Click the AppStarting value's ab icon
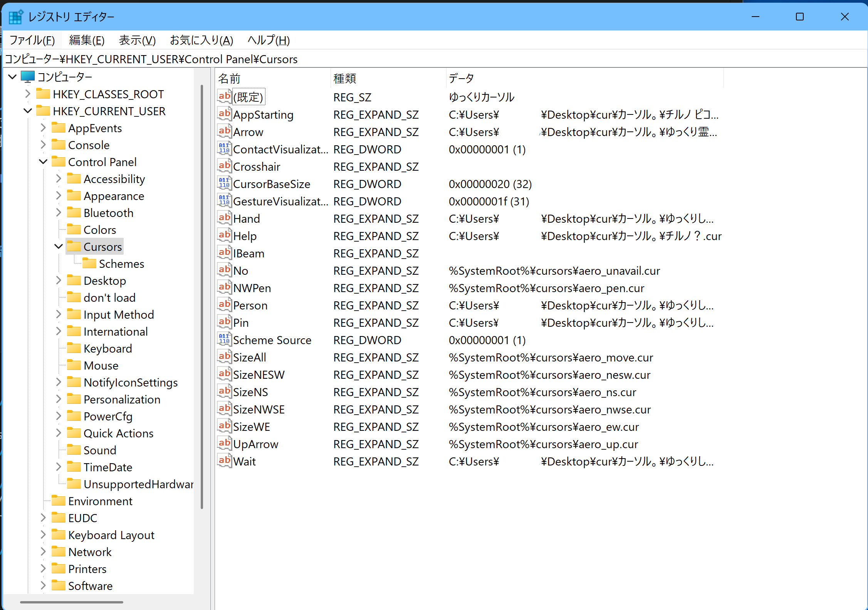The height and width of the screenshot is (610, 868). (x=225, y=114)
